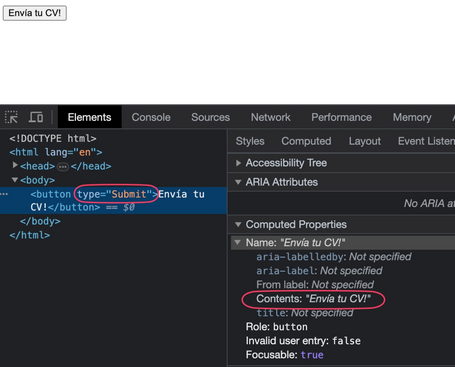Select the closing </html> tag
Viewport: 455px width, 367px height.
pyautogui.click(x=30, y=235)
